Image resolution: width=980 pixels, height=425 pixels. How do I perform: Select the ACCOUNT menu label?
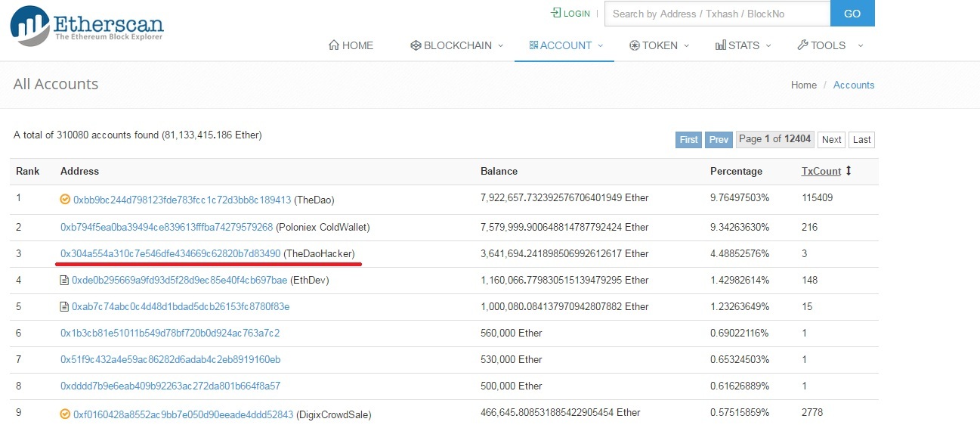point(566,45)
